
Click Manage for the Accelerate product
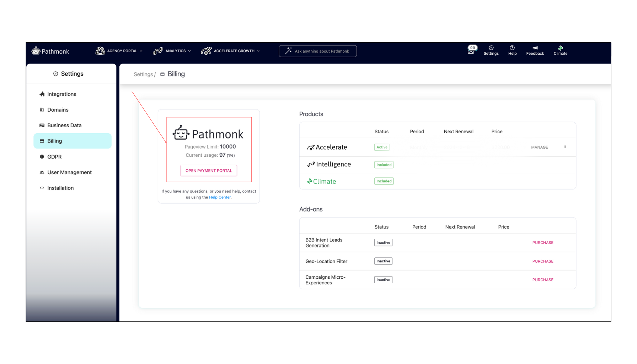pyautogui.click(x=539, y=147)
